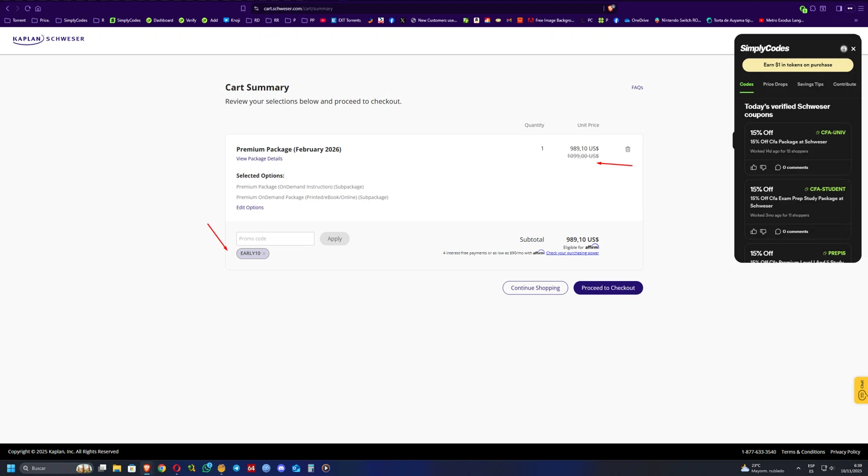This screenshot has height=476, width=868.
Task: Thumbs down the CFA-UNIV coupon
Action: pyautogui.click(x=763, y=168)
